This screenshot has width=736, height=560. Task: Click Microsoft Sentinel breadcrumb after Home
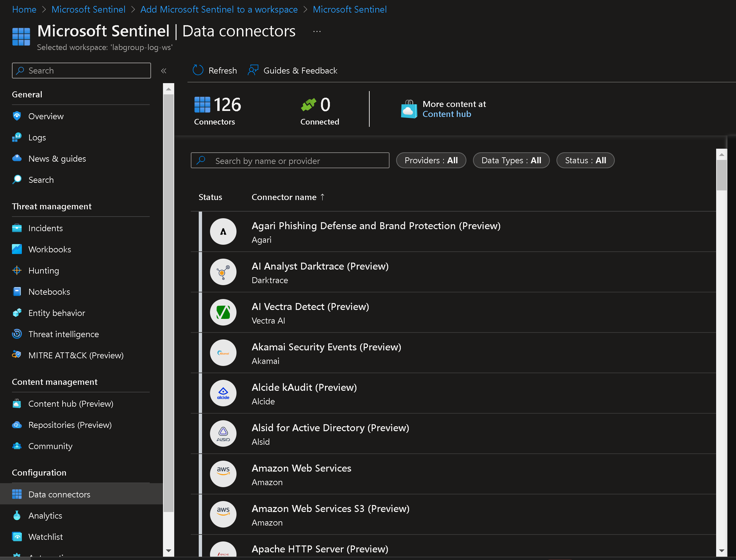point(88,9)
